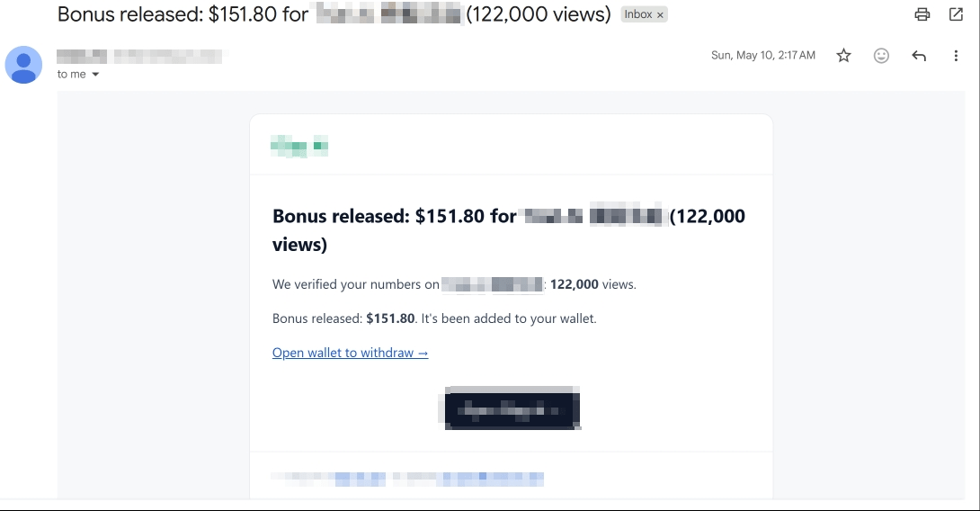Open the three-dot More options menu
Screen dimensions: 980x511
[x=956, y=56]
